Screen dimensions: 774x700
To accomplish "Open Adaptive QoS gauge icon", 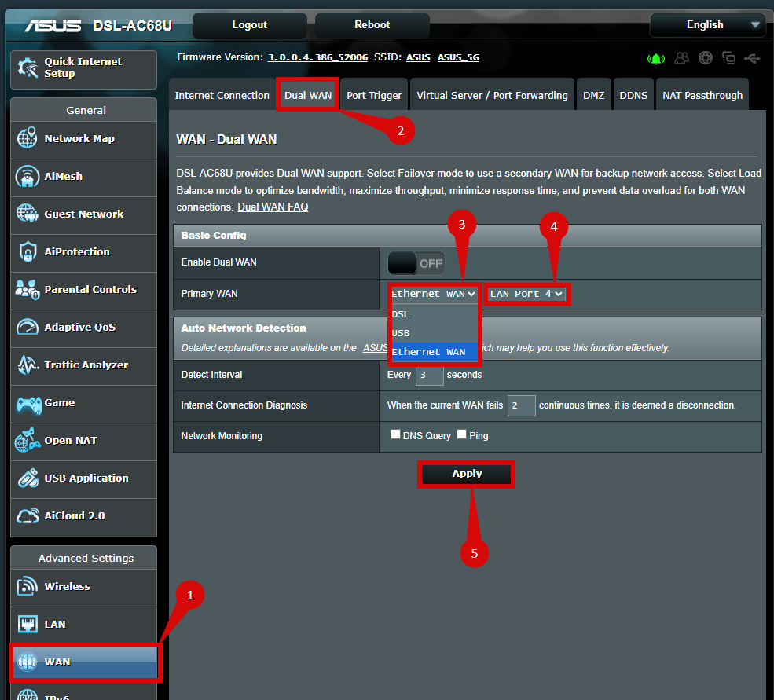I will pos(28,328).
